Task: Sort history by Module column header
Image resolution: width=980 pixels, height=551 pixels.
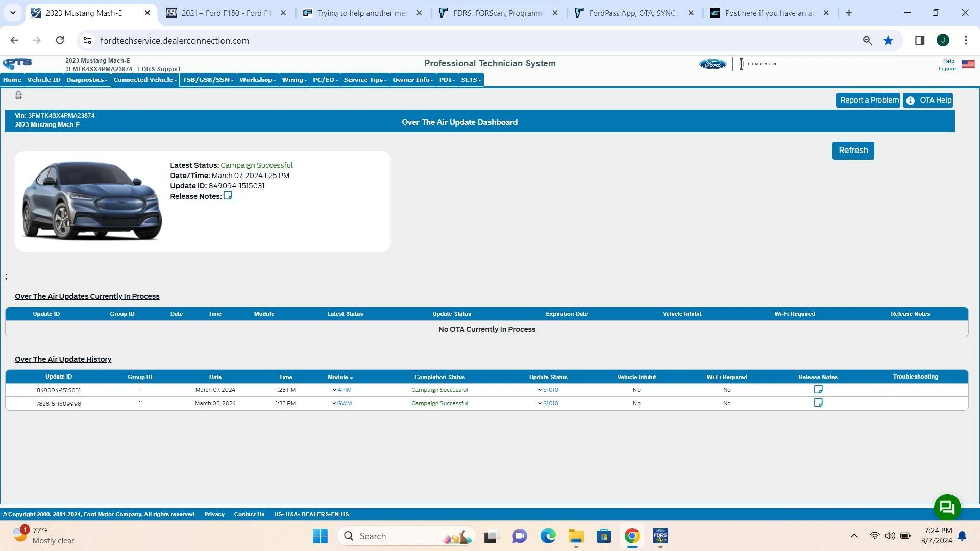Action: (x=340, y=377)
